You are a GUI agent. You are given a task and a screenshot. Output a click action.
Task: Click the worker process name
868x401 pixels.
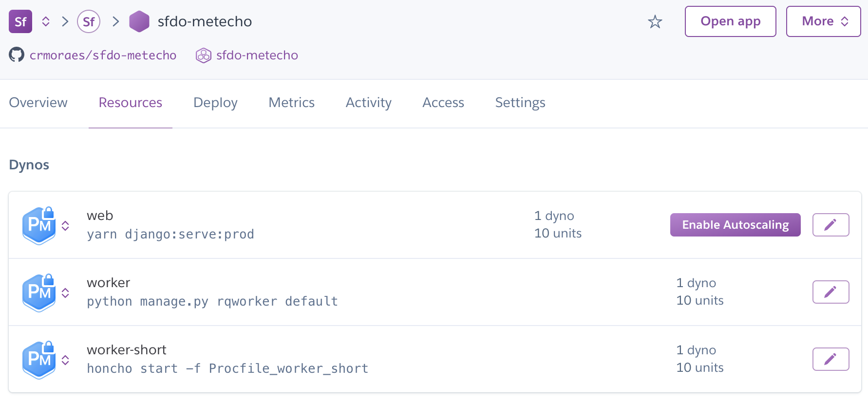pos(109,283)
